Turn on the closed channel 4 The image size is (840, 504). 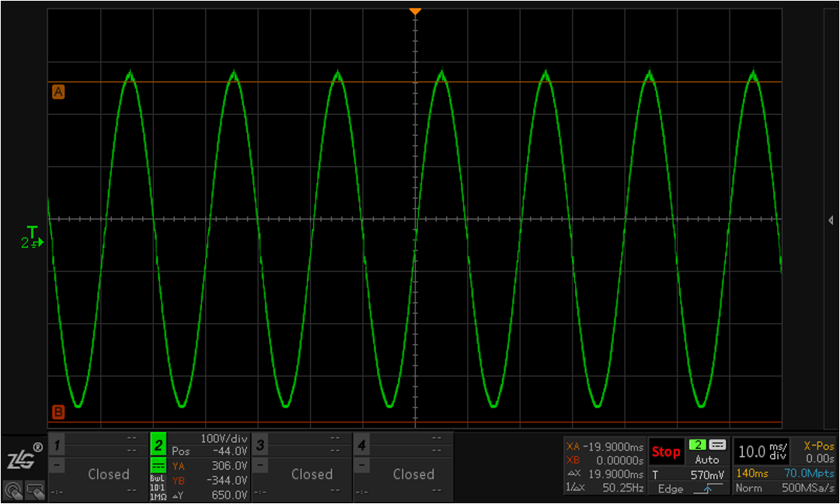tap(413, 474)
